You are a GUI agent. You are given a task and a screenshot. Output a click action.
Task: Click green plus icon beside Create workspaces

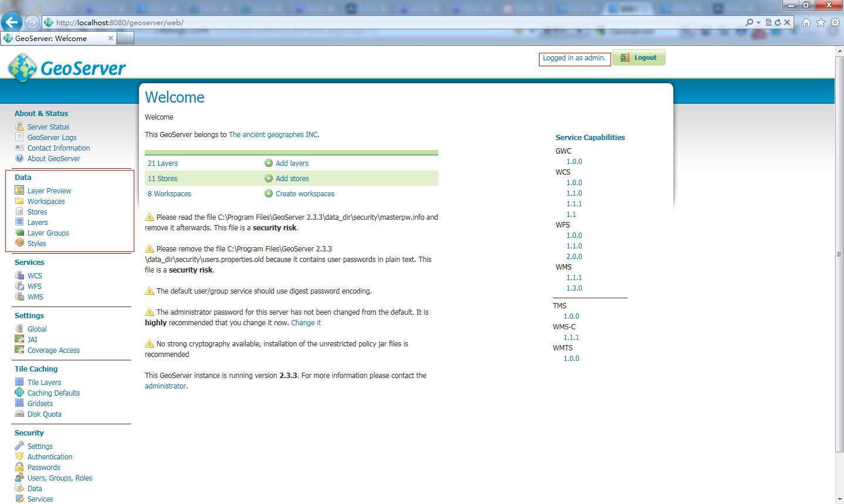click(x=269, y=193)
